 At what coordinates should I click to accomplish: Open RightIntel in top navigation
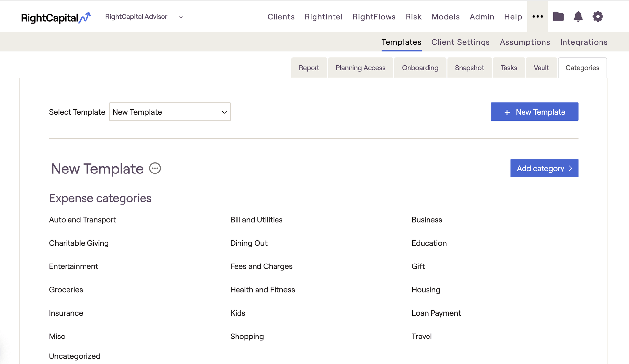coord(323,17)
